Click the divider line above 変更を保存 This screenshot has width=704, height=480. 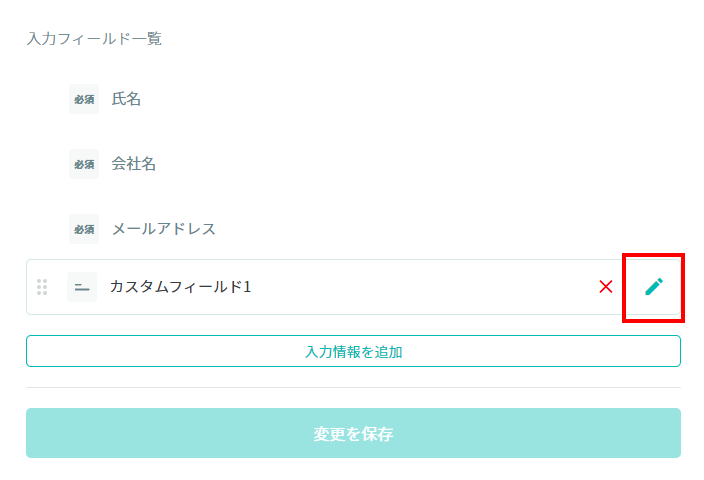tap(353, 388)
